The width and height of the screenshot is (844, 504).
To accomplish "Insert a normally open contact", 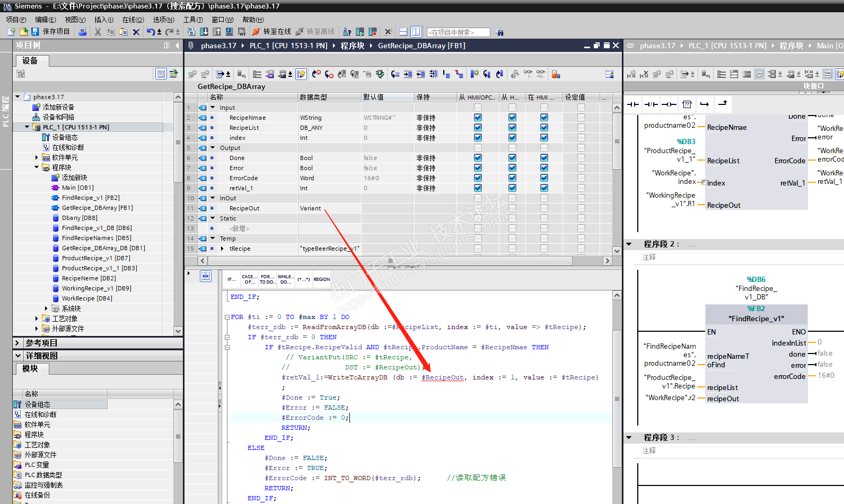I will 633,104.
